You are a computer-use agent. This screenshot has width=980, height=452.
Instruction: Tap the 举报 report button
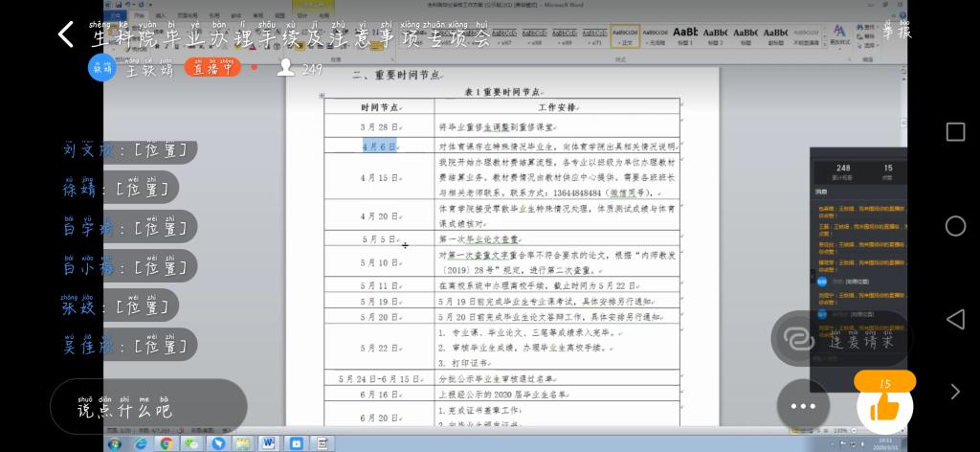[897, 32]
